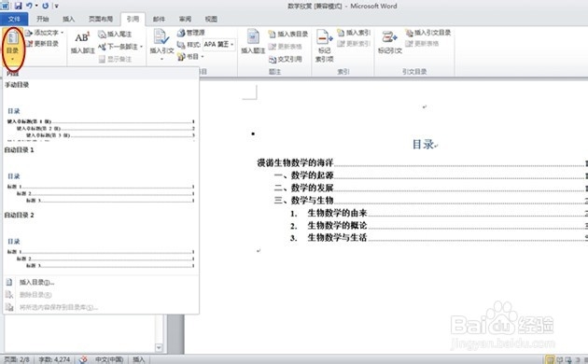Open the 样式 APA style combo box

tap(219, 44)
